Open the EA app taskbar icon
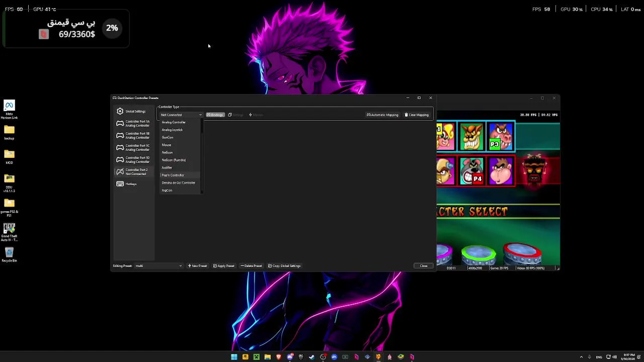Screen dimensions: 644x362 pos(334,357)
